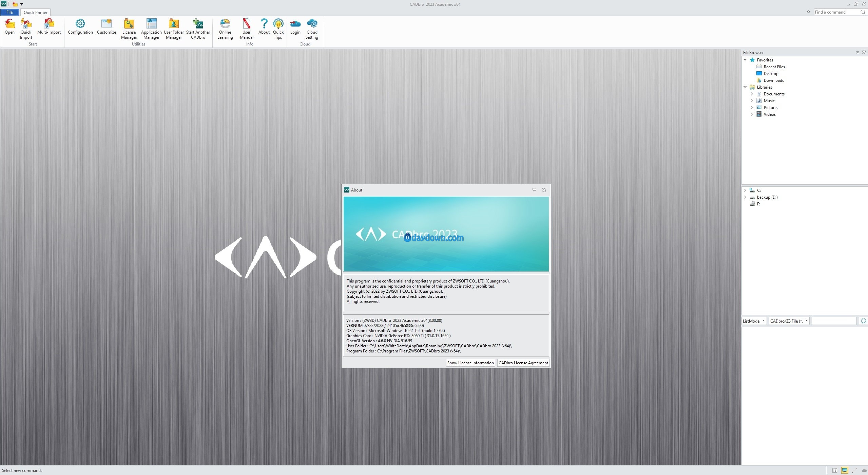Click the tool panel icon in status bar
This screenshot has height=475, width=868.
point(835,470)
